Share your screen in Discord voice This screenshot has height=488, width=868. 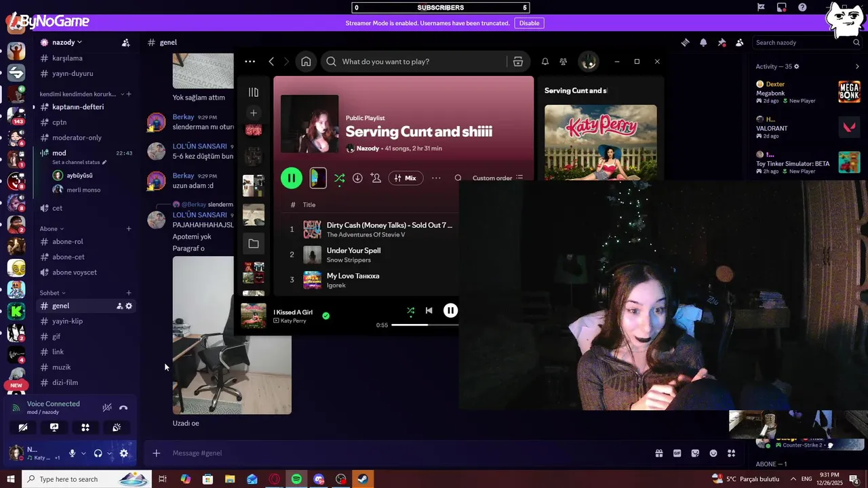[x=54, y=428]
